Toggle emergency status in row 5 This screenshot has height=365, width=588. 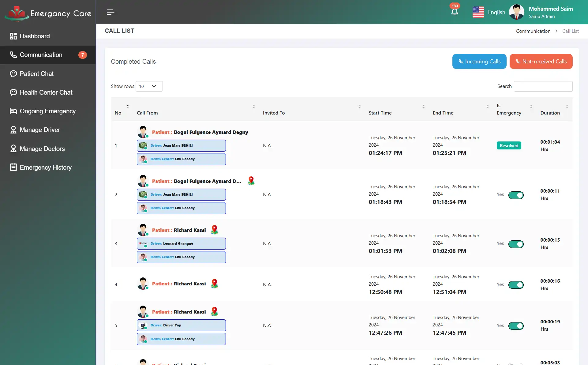coord(516,326)
